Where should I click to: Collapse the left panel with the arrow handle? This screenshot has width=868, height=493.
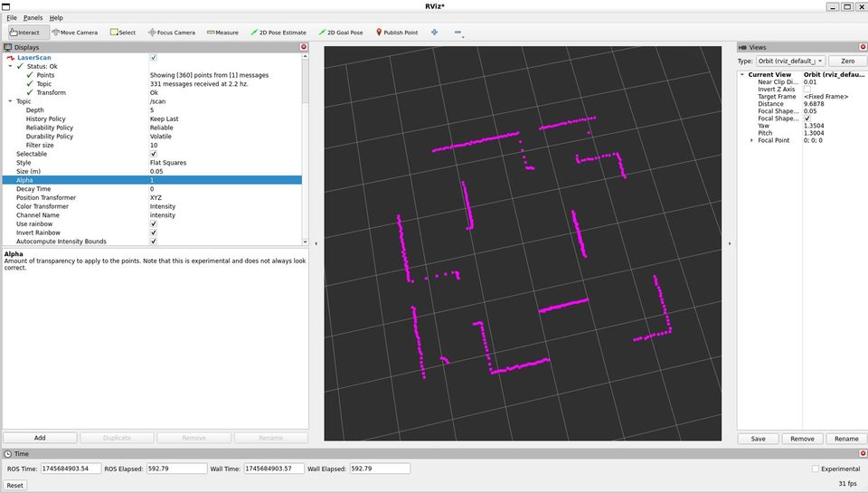pos(316,243)
